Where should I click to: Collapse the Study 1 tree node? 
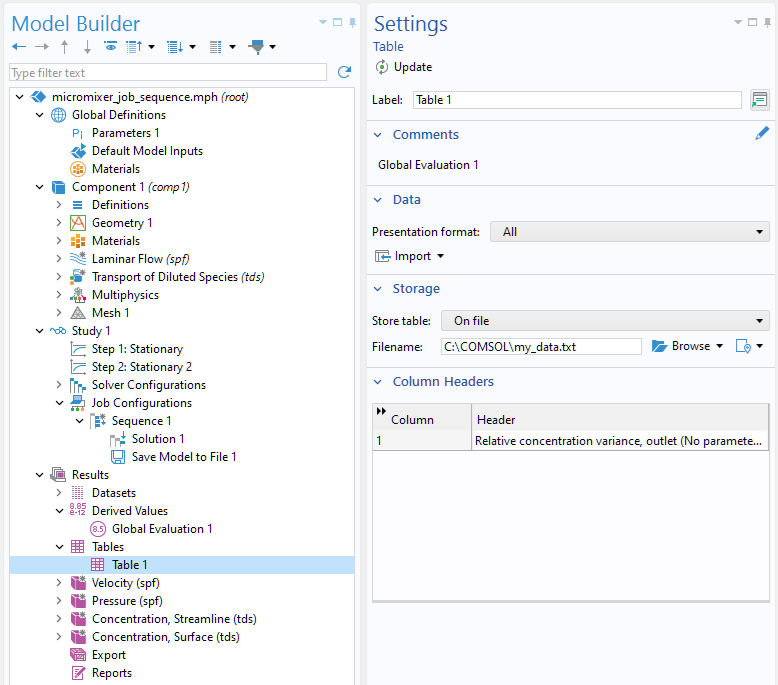click(40, 331)
